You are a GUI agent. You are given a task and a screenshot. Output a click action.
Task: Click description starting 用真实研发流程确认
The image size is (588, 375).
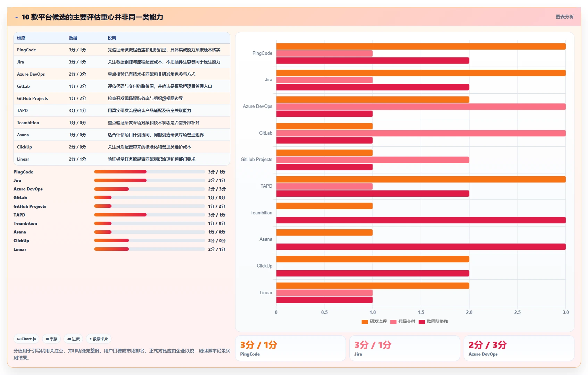149,111
